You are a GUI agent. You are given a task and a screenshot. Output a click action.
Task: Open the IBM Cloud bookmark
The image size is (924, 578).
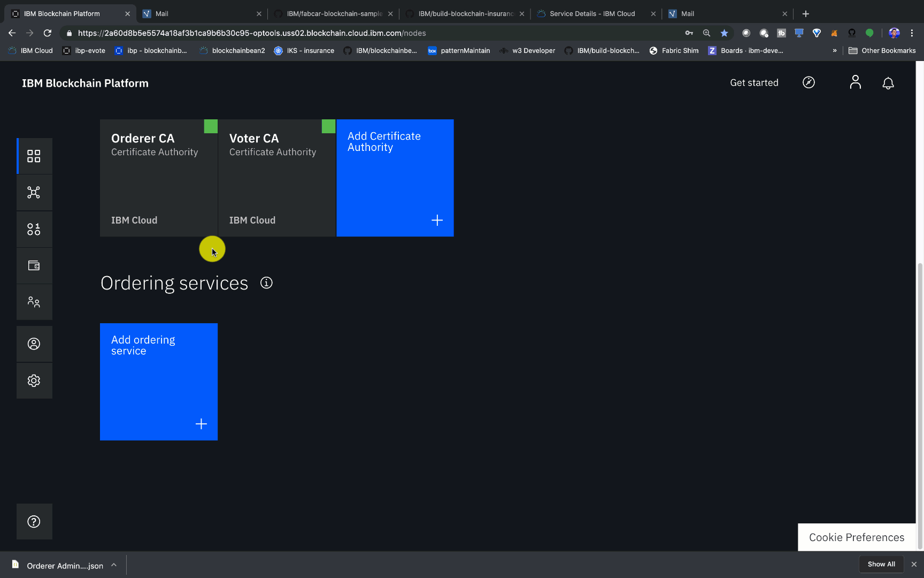30,51
